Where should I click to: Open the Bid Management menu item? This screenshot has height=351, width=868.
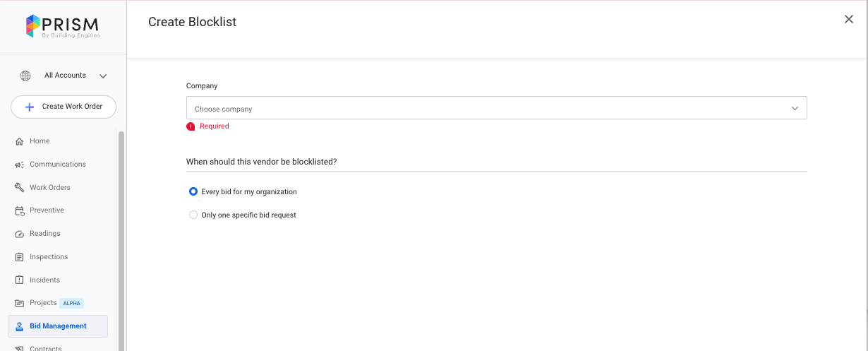coord(58,326)
